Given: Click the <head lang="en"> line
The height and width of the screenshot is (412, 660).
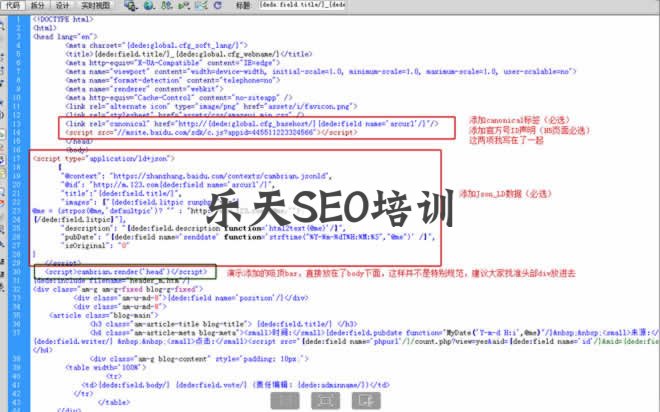Looking at the screenshot, I should pyautogui.click(x=65, y=37).
